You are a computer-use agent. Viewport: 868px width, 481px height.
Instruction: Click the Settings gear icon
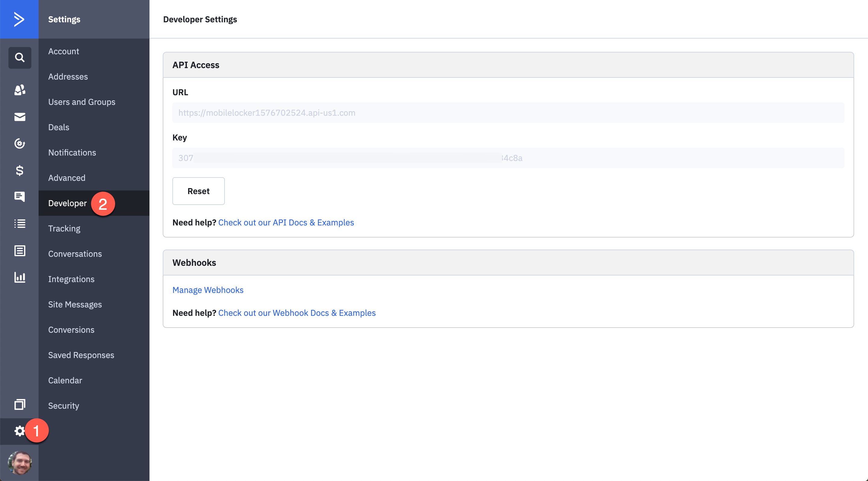(x=20, y=431)
